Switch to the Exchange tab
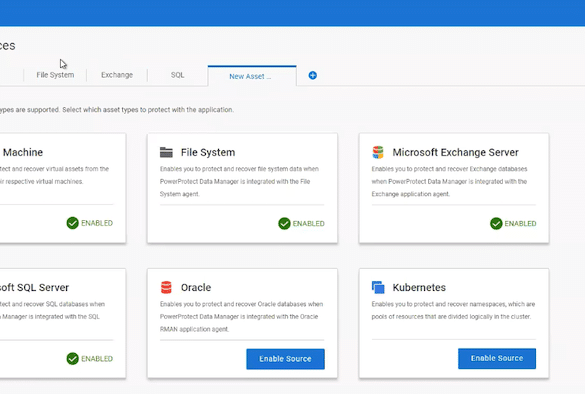 (117, 75)
